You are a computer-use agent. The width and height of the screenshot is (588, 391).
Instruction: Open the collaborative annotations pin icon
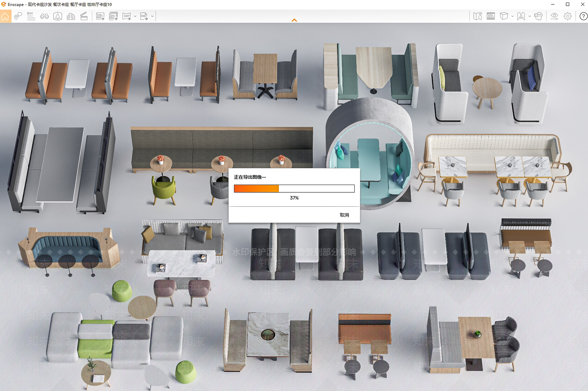[x=18, y=16]
